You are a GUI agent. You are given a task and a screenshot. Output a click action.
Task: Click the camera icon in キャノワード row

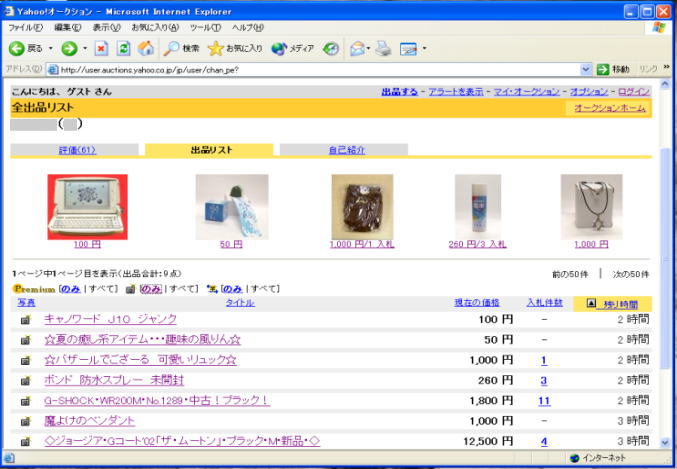[26, 320]
